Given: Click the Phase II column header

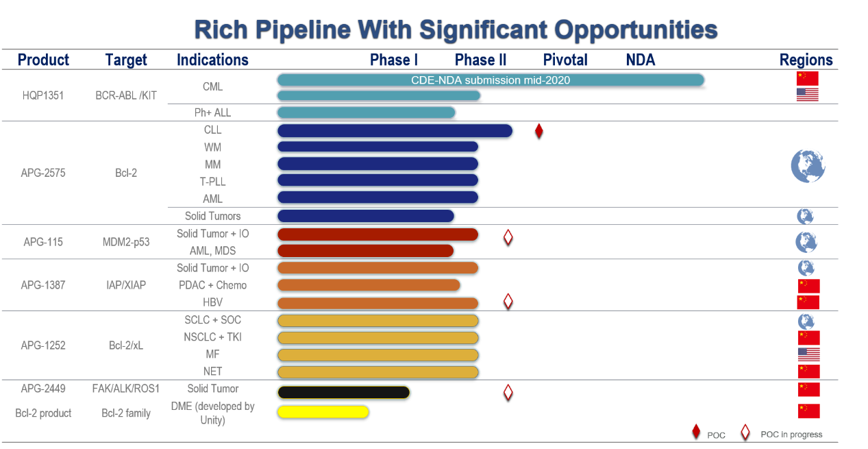Looking at the screenshot, I should coord(480,60).
